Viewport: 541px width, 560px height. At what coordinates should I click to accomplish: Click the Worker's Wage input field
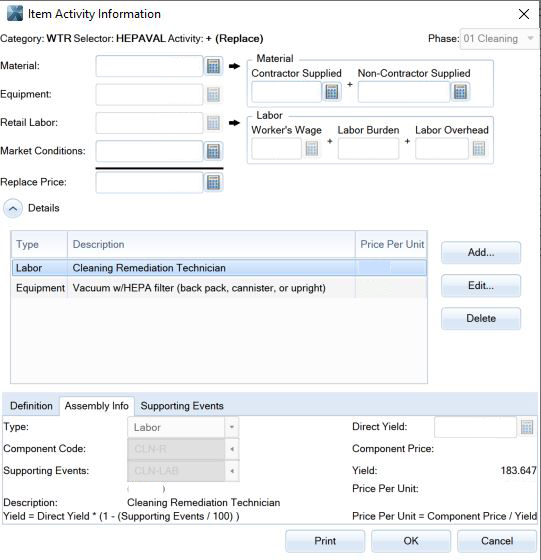tap(277, 148)
